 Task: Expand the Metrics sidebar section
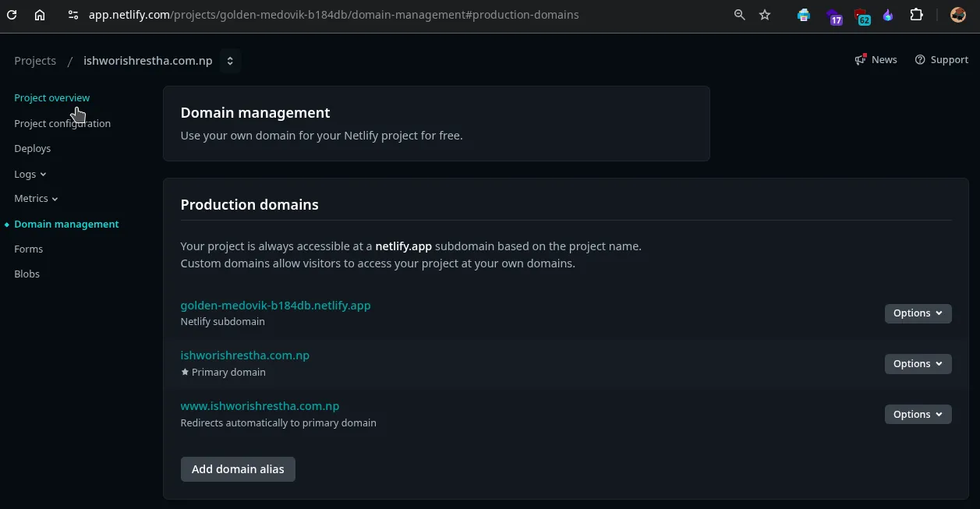(x=36, y=199)
